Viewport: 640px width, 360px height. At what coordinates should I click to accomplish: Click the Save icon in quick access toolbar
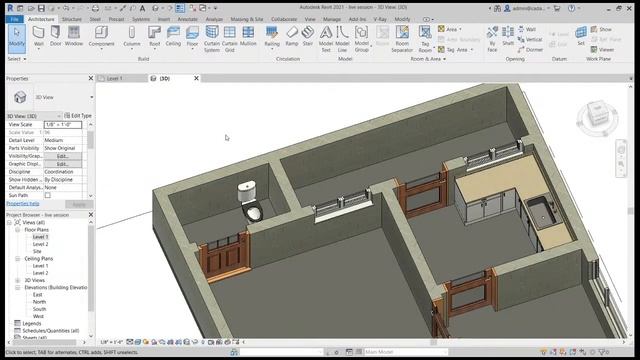tap(41, 8)
